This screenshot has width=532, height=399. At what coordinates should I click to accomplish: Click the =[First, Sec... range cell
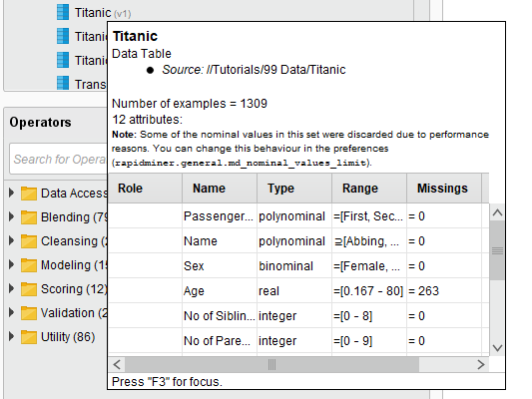click(369, 216)
